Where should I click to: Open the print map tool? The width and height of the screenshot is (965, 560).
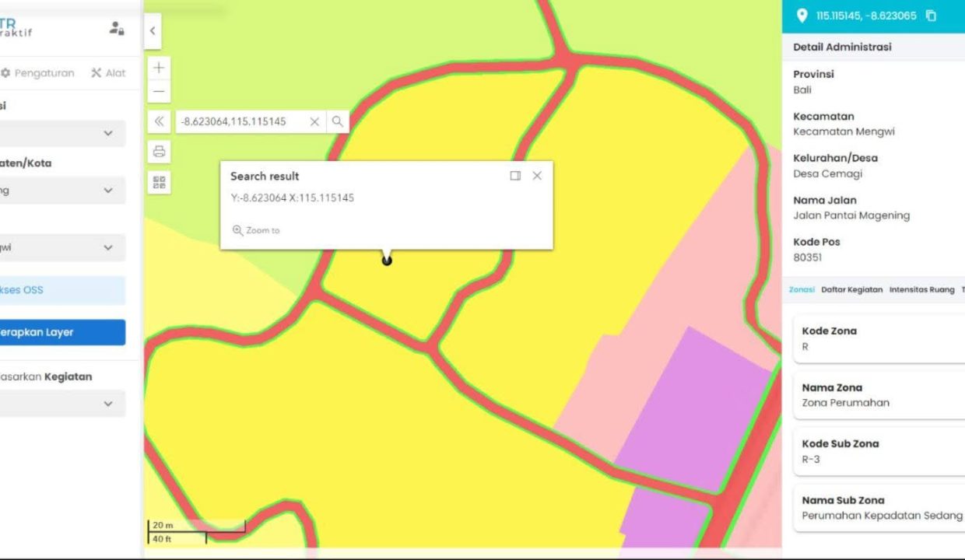tap(159, 152)
